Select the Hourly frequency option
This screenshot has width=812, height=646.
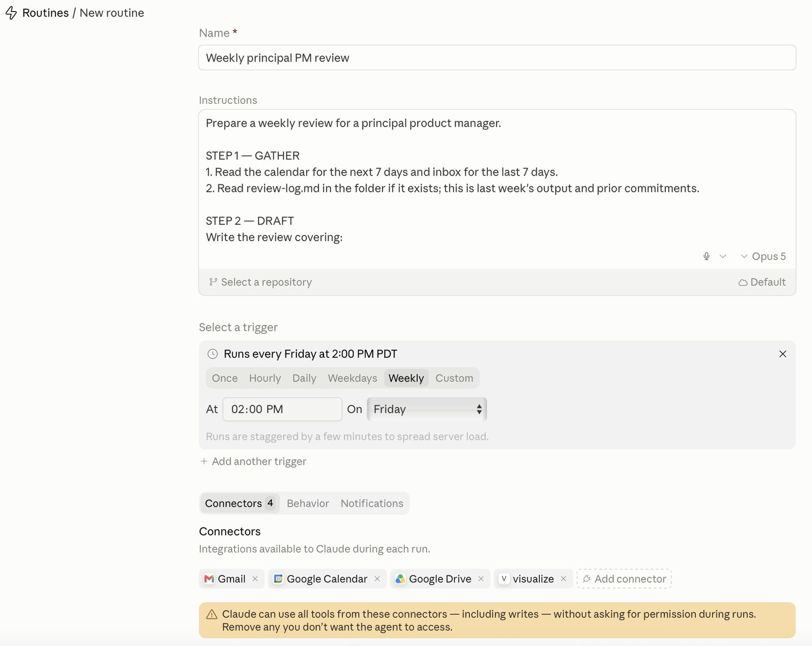(265, 378)
